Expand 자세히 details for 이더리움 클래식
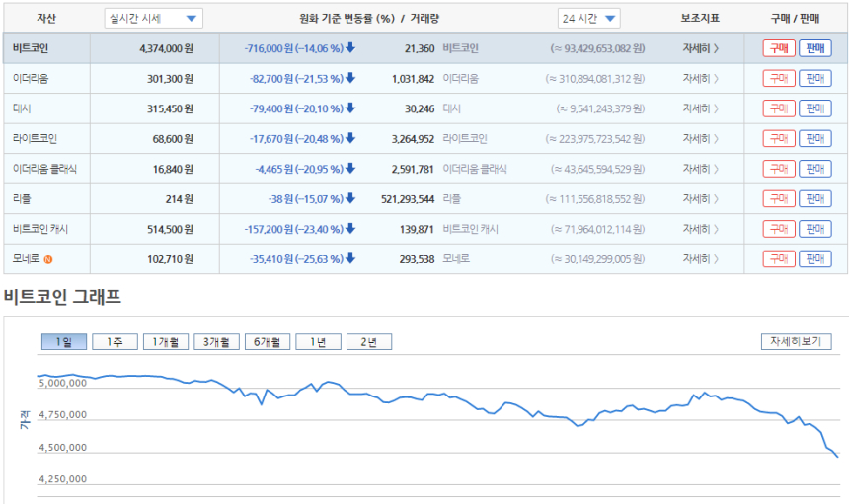The height and width of the screenshot is (504, 849). click(700, 169)
